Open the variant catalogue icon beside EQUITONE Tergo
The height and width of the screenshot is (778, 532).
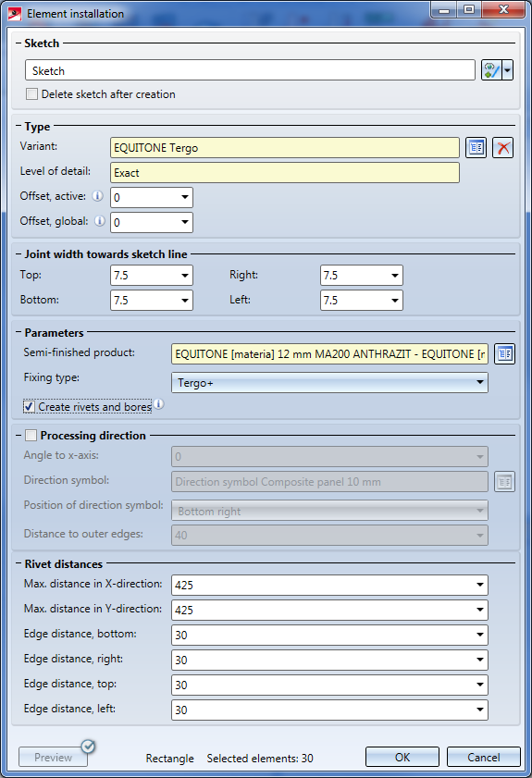(476, 147)
